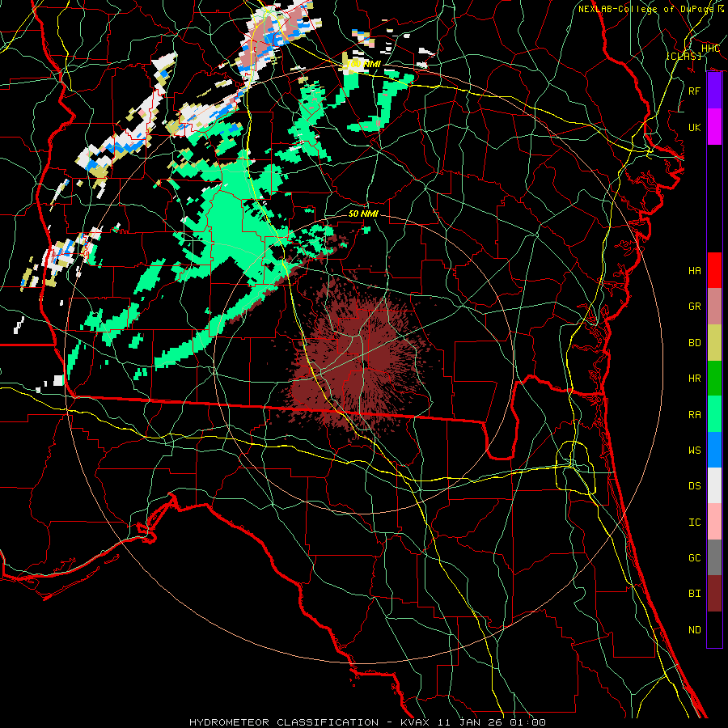The width and height of the screenshot is (728, 728).
Task: Click the CLAS unit label
Action: pyautogui.click(x=684, y=57)
